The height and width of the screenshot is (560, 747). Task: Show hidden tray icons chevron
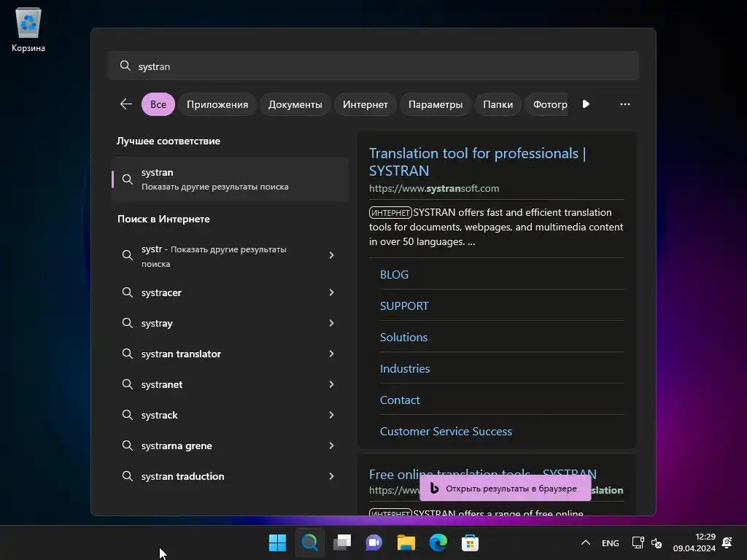coord(586,542)
